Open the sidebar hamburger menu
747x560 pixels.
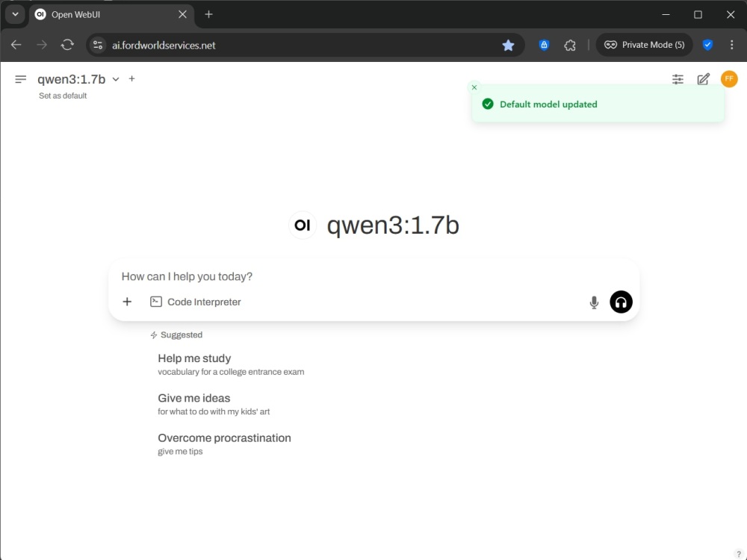pos(20,79)
